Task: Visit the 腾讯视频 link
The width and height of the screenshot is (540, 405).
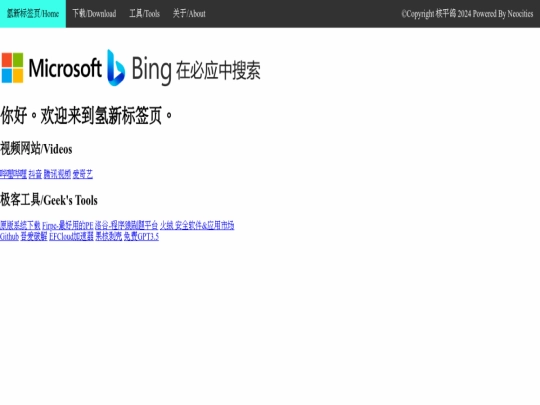Action: (57, 174)
